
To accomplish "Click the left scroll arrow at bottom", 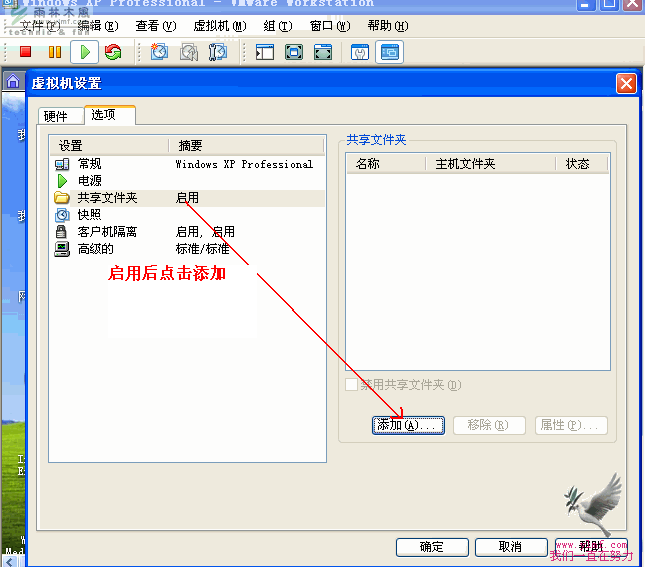I will click(9, 561).
